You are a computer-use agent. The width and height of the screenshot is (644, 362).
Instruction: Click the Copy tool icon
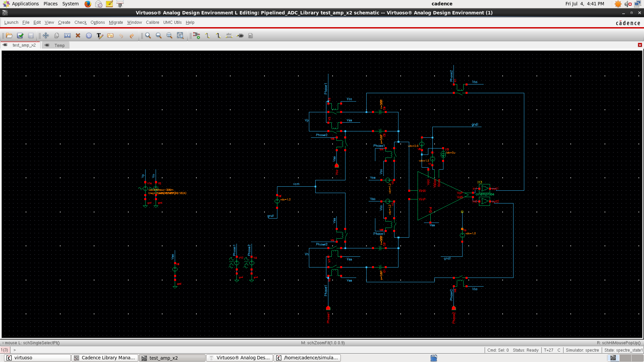(x=57, y=36)
